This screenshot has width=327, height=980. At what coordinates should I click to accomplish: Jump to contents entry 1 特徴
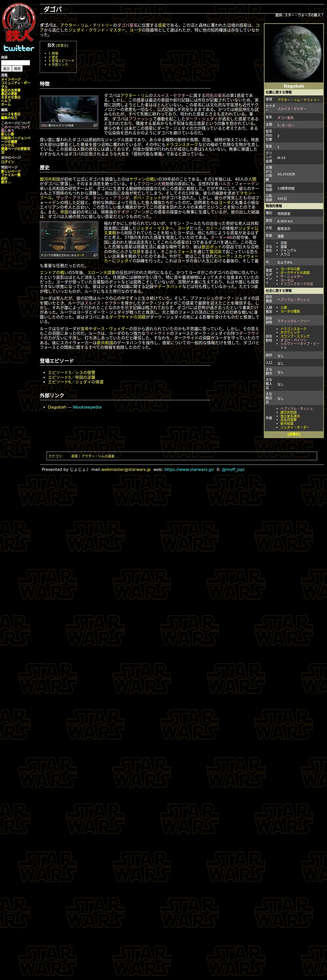[x=53, y=53]
